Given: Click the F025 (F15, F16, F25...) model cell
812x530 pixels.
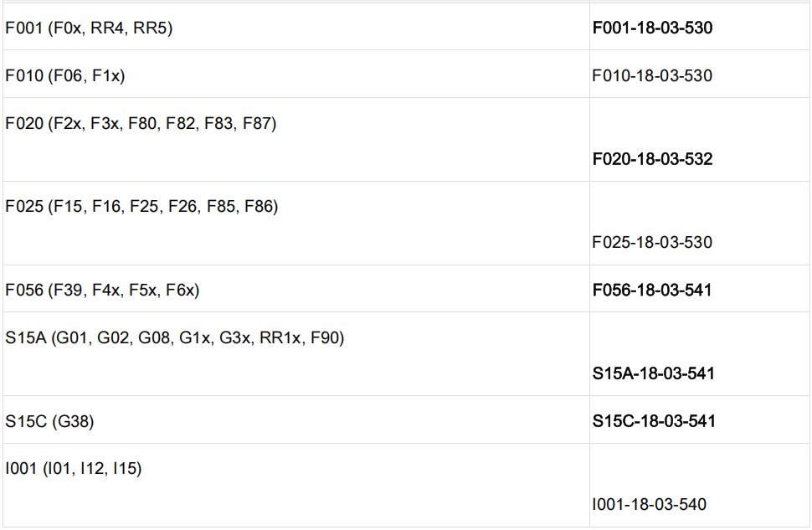Looking at the screenshot, I should pyautogui.click(x=141, y=206).
